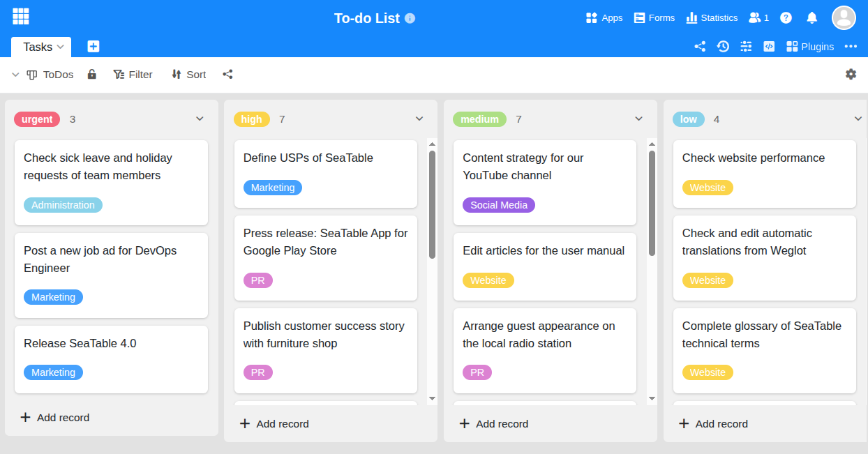Screen dimensions: 868x454
Task: Expand the Tasks tab dropdown arrow
Action: 61,47
